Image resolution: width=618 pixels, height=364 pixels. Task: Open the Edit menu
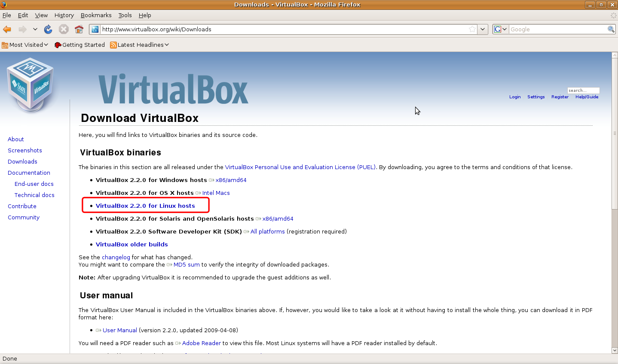pos(23,15)
